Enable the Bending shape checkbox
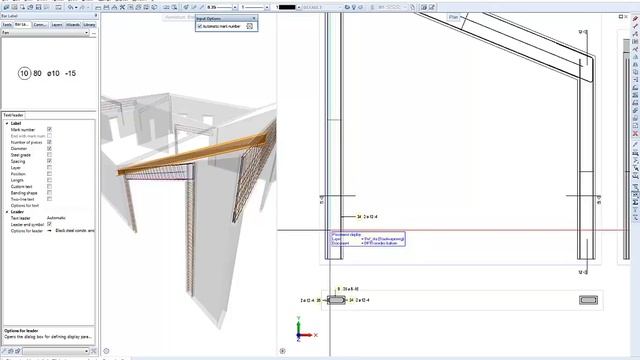This screenshot has width=640, height=360. point(49,193)
